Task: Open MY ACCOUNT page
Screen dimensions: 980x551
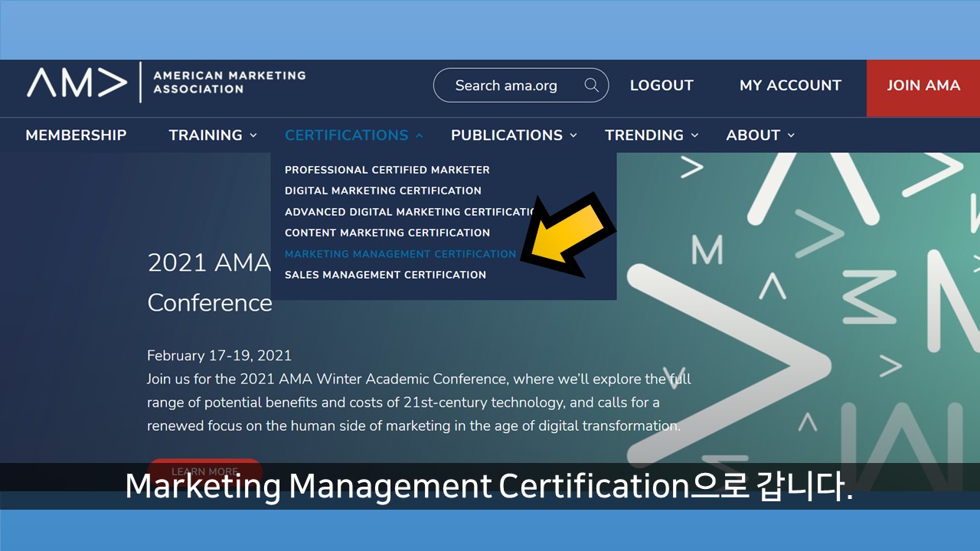Action: point(790,86)
